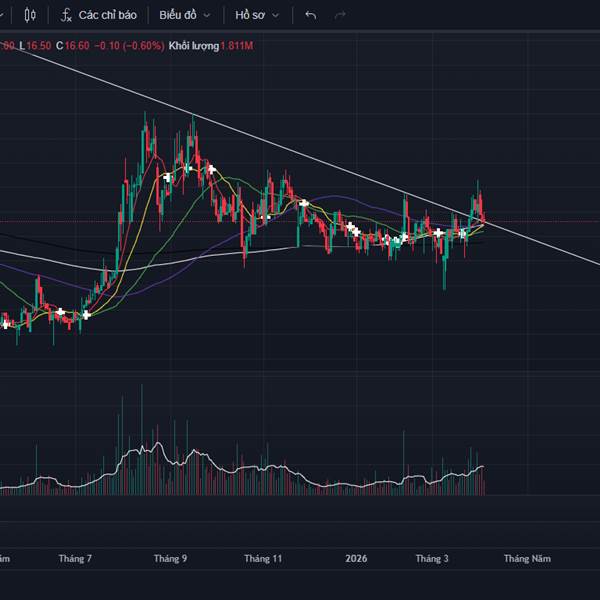600x600 pixels.
Task: Click the closing price value 16.60
Action: (78, 46)
